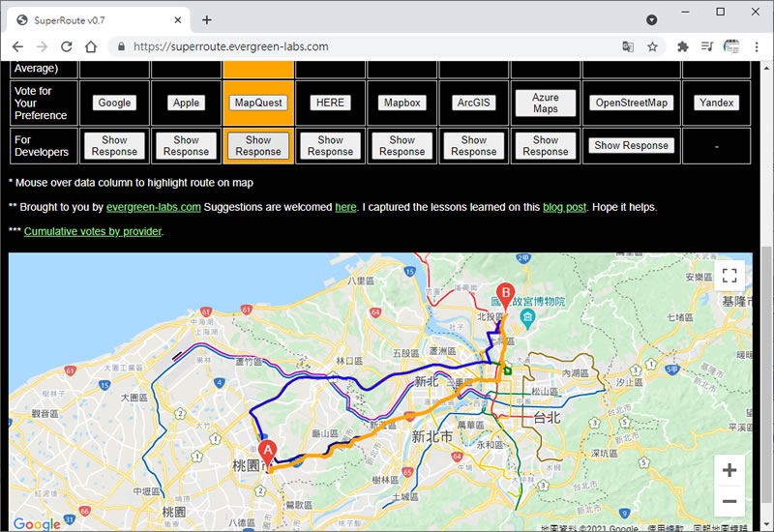Open the evergreen-labs.com link

point(154,207)
